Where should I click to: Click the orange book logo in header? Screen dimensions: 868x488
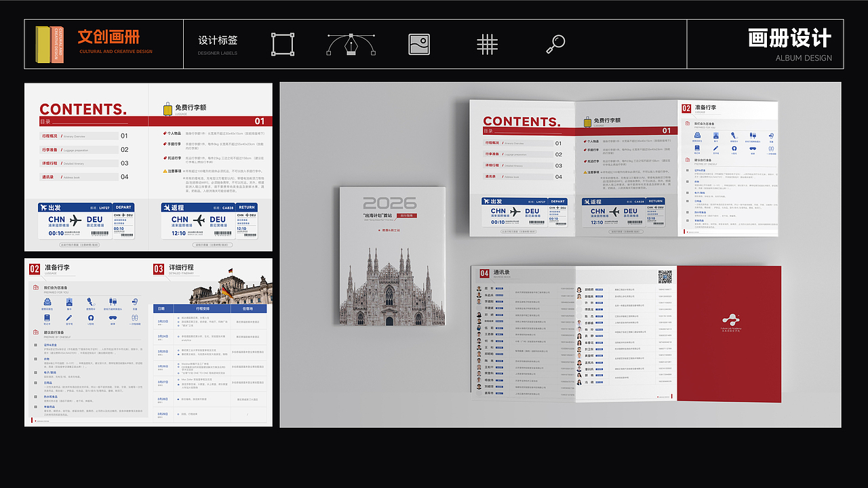tap(50, 44)
